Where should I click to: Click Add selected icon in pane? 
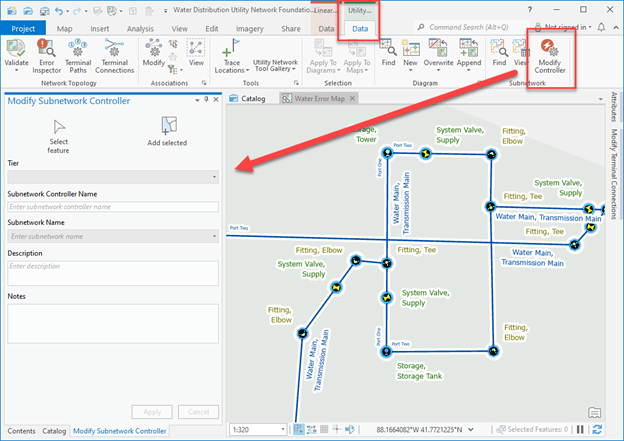pyautogui.click(x=169, y=126)
